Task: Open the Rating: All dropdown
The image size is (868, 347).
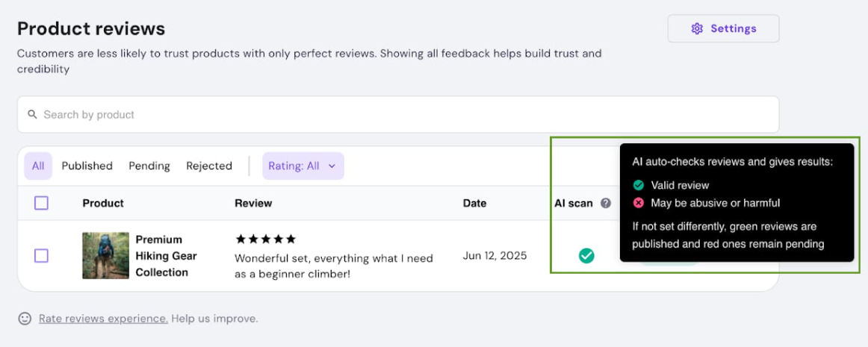Action: (303, 166)
